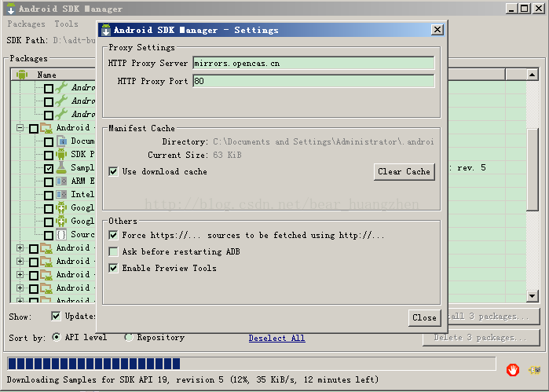Check the Documentation package checkbox
Image resolution: width=549 pixels, height=392 pixels.
(49, 141)
